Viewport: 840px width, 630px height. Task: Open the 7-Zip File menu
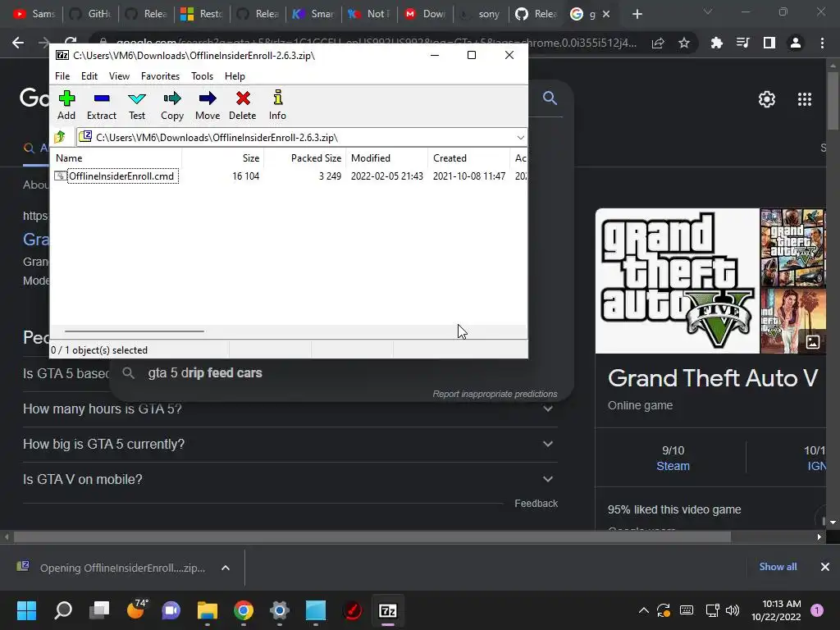(x=62, y=76)
